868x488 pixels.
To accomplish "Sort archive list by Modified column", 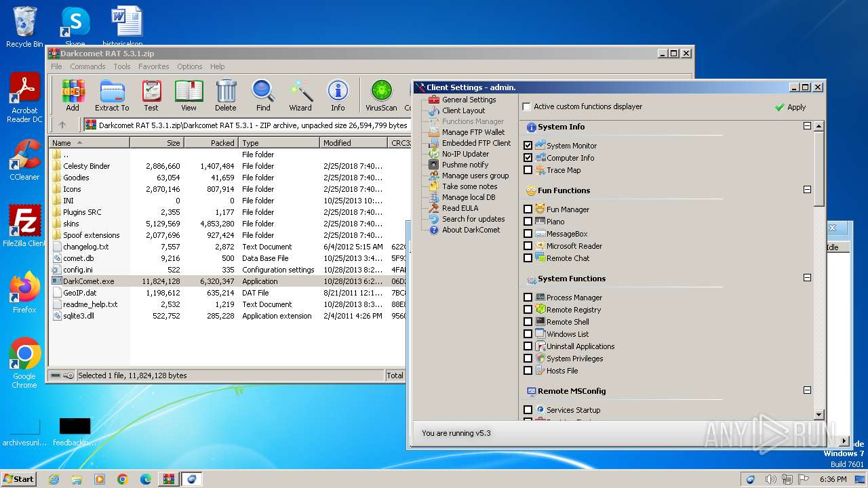I will click(x=353, y=143).
